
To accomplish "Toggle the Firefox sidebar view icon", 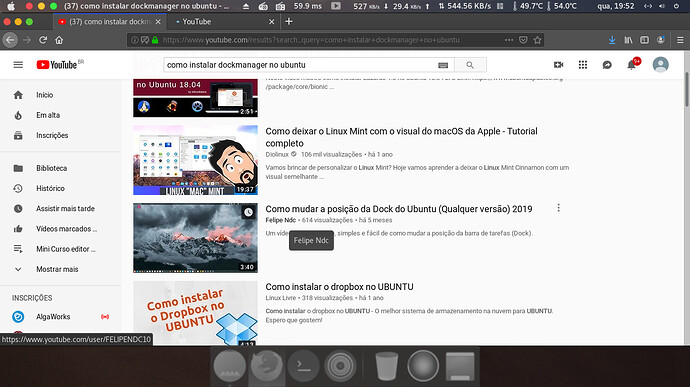I will click(x=644, y=40).
